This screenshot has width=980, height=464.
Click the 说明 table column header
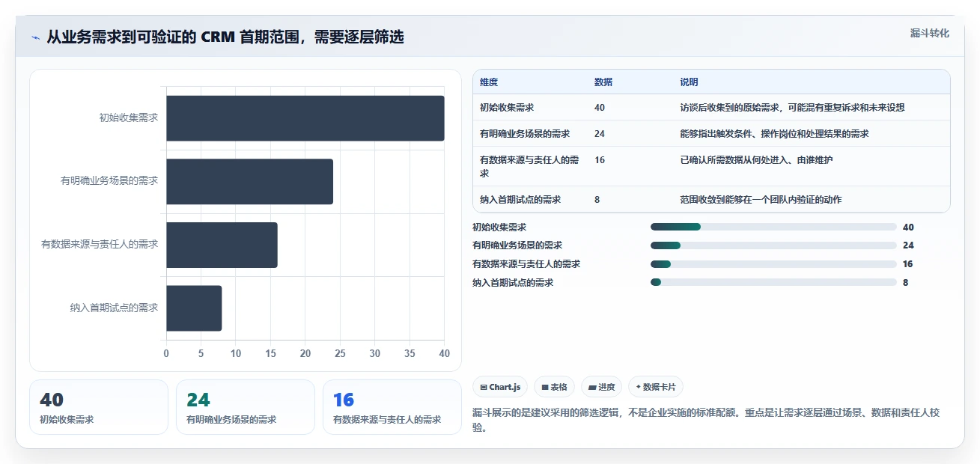pyautogui.click(x=689, y=82)
